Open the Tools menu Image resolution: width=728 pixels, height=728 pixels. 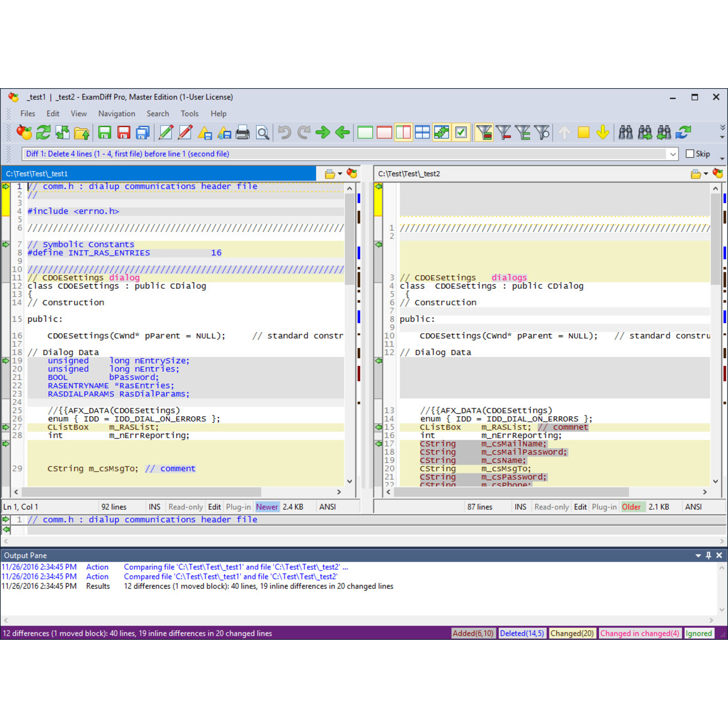click(189, 114)
